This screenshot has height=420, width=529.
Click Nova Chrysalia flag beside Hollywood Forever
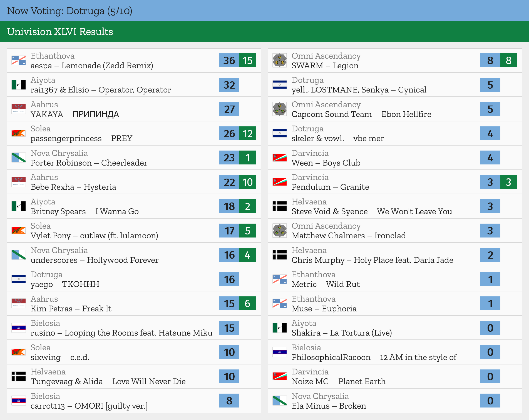[19, 255]
